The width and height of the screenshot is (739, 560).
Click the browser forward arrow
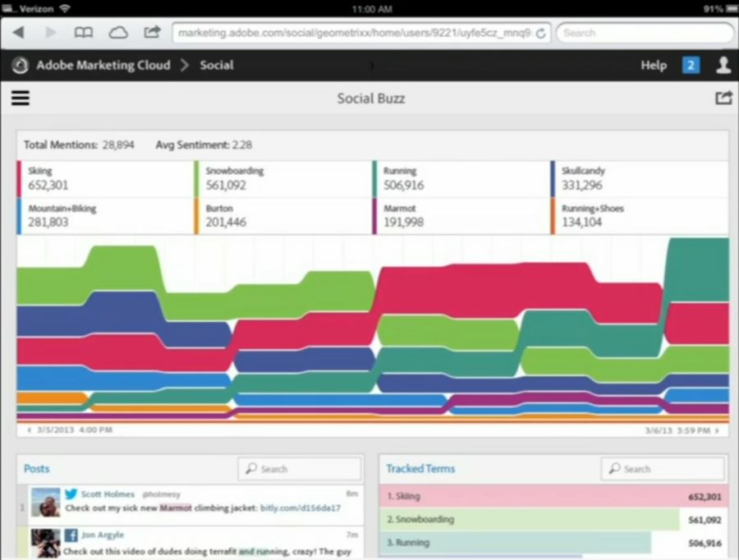click(x=50, y=33)
